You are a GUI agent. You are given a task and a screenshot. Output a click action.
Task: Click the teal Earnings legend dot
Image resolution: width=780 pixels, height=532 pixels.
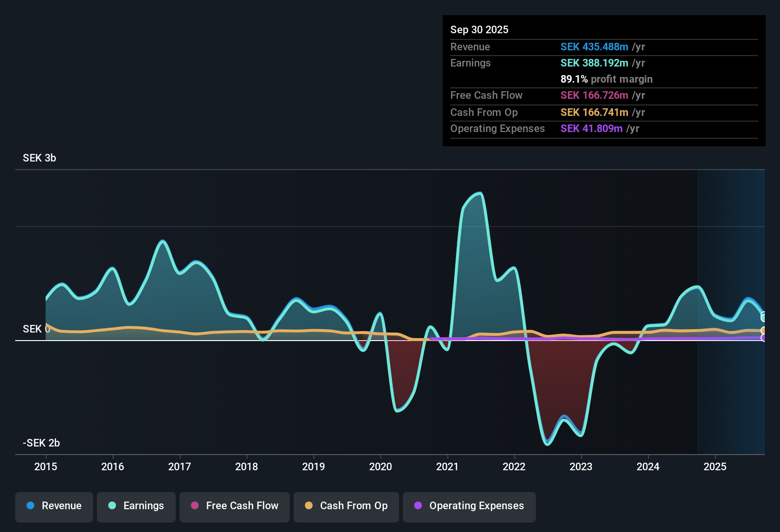112,506
